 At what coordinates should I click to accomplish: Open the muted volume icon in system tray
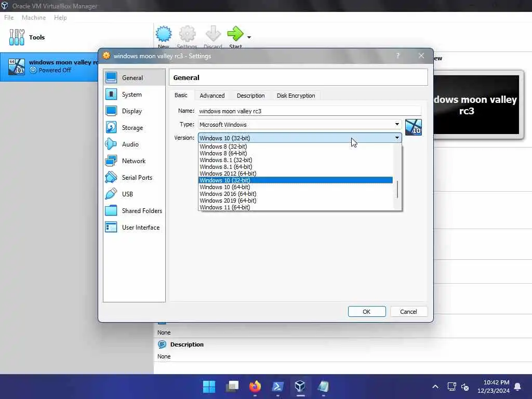[465, 387]
